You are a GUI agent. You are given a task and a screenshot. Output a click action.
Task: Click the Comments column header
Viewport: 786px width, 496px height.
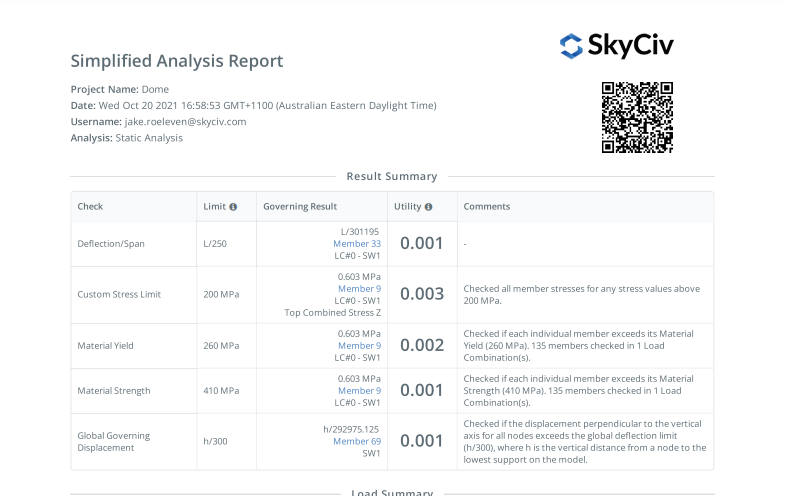(x=486, y=207)
